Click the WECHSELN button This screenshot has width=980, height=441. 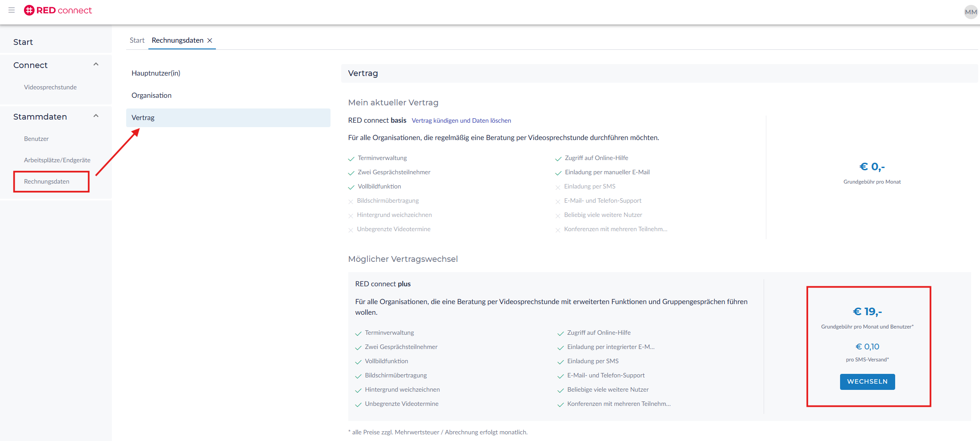tap(867, 381)
